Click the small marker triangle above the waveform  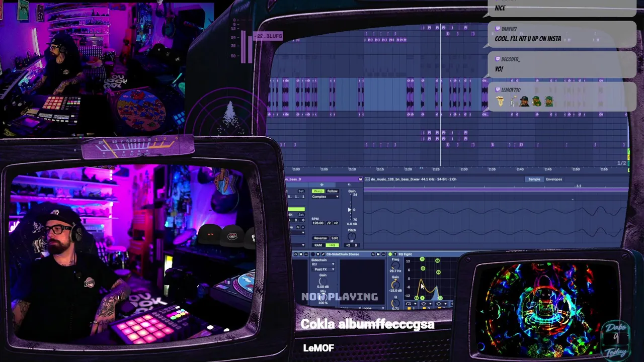[572, 200]
